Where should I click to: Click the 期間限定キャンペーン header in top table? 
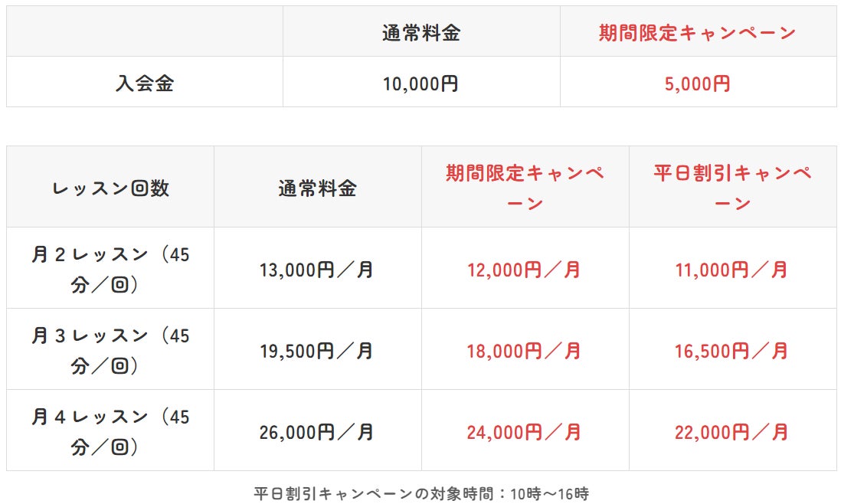pos(697,33)
